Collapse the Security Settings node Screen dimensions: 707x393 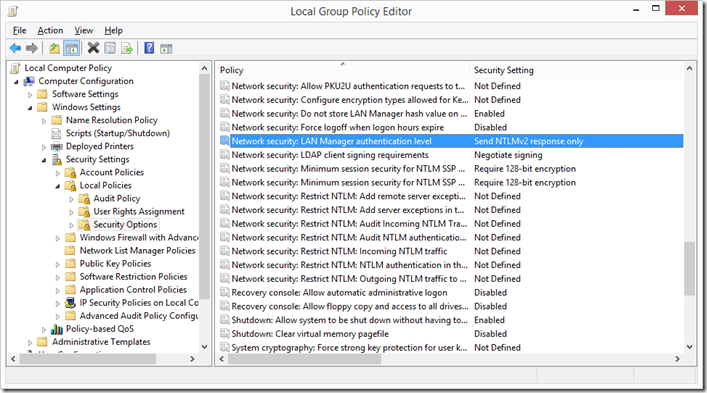pyautogui.click(x=44, y=160)
